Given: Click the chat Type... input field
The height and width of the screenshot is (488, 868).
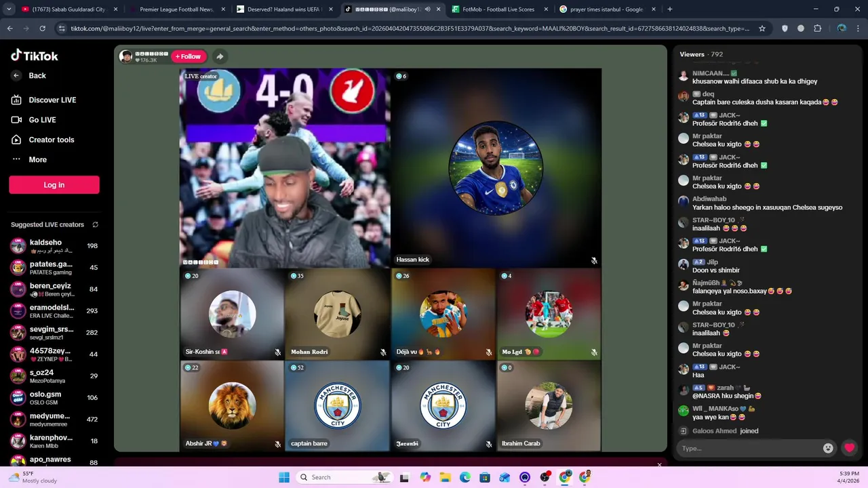Looking at the screenshot, I should click(x=749, y=448).
